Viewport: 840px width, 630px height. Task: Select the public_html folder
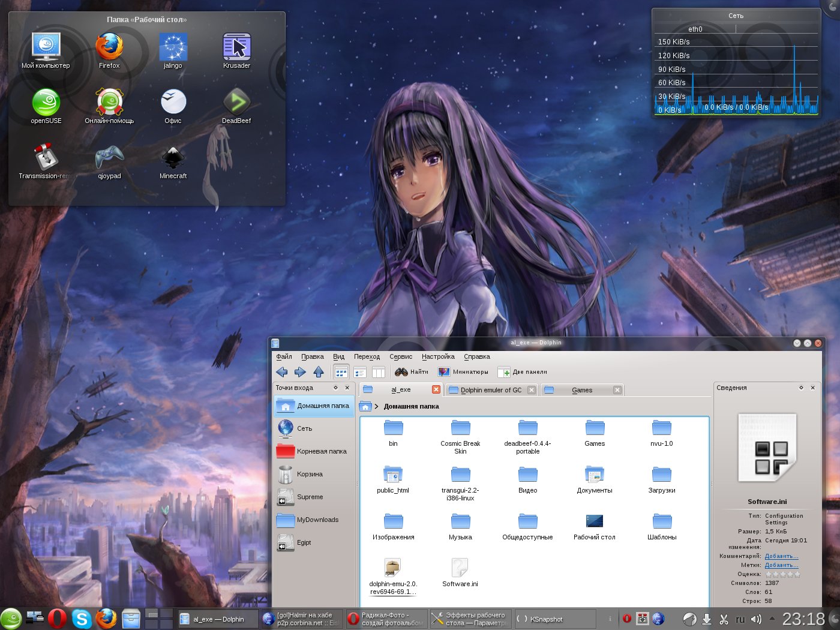pos(393,480)
